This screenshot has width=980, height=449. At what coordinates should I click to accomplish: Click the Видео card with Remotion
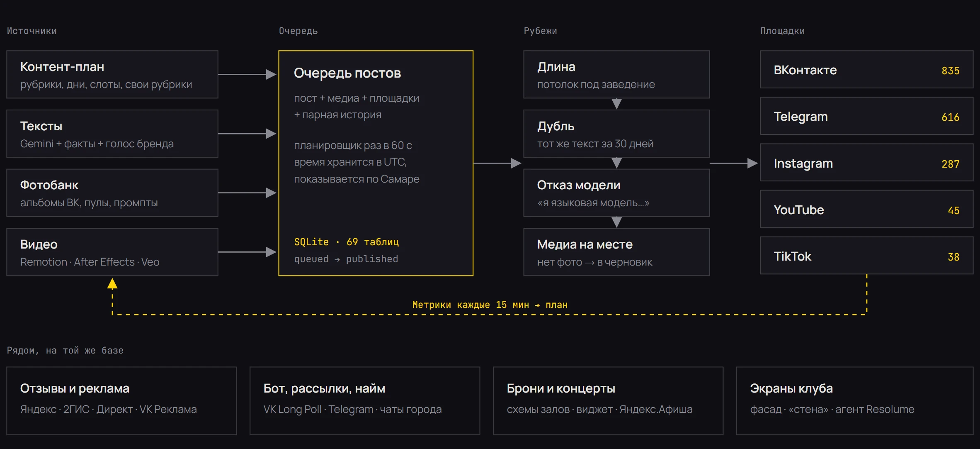point(112,252)
